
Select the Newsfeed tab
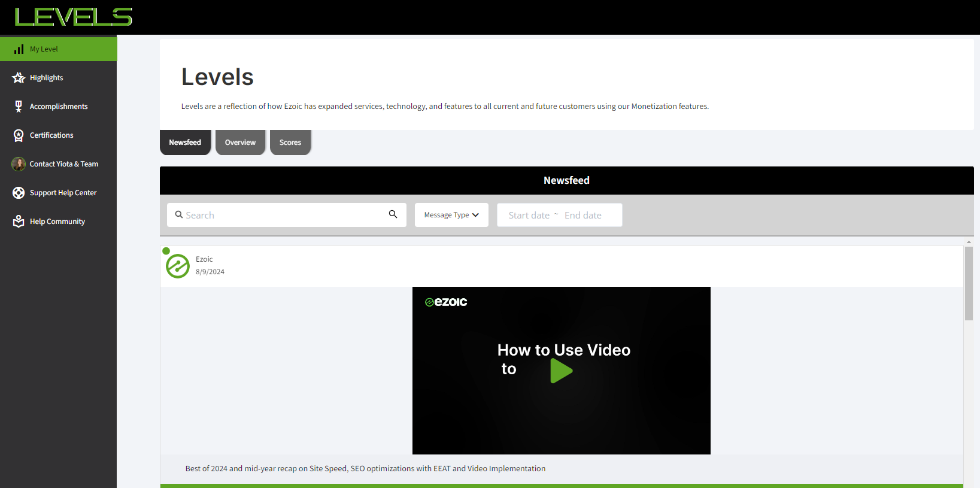pyautogui.click(x=185, y=143)
